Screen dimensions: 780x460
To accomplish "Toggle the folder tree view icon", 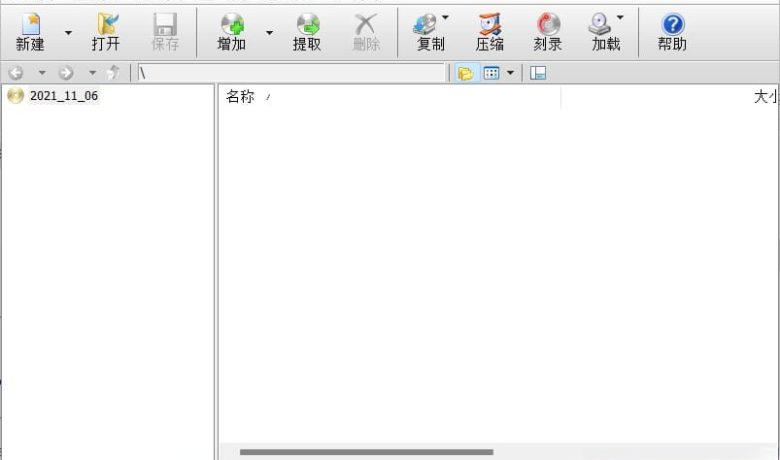I will coord(466,73).
